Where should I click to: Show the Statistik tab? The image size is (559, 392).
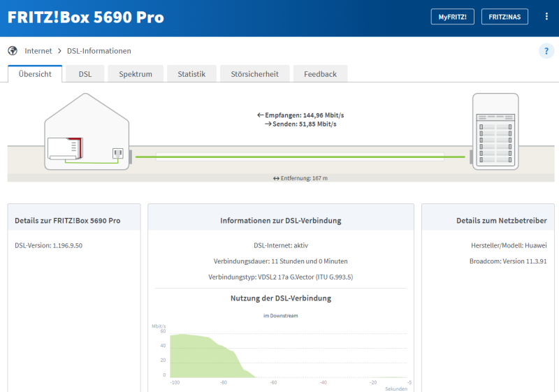tap(191, 74)
